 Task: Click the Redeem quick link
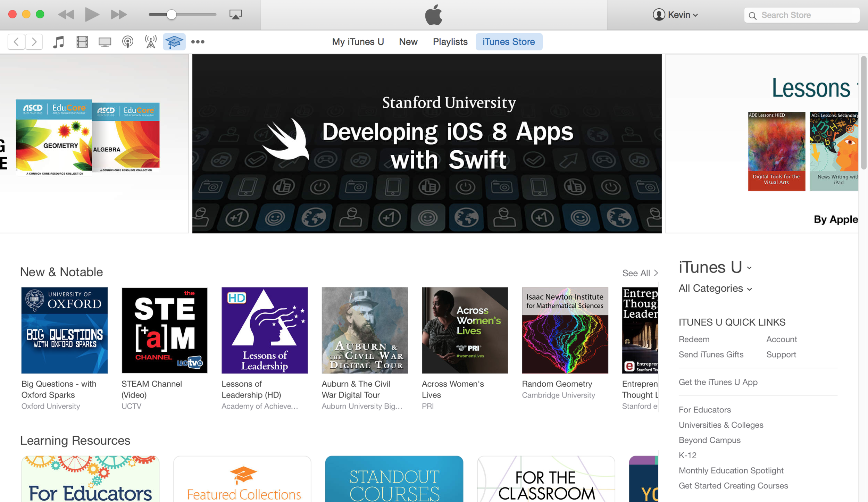(694, 339)
